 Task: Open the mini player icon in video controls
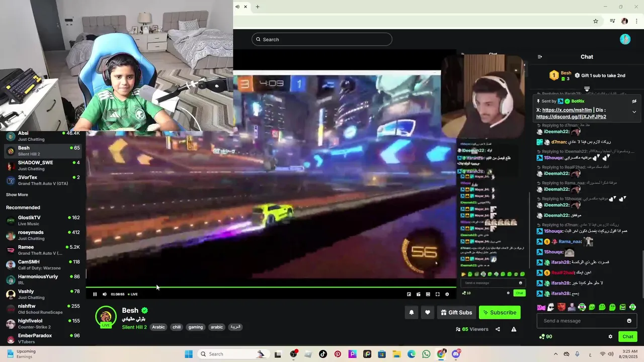(409, 294)
